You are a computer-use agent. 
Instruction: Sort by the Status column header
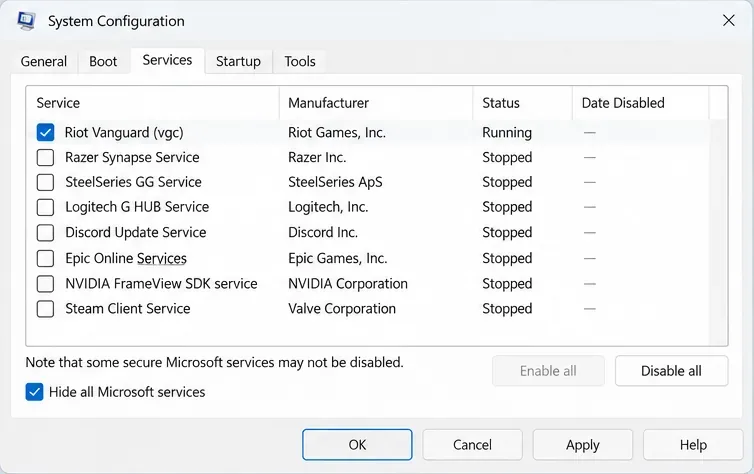pos(523,103)
